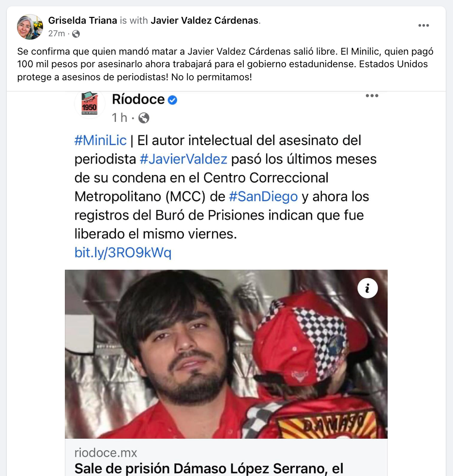Click Ríodoce verified blue badge
The width and height of the screenshot is (453, 476).
(172, 100)
